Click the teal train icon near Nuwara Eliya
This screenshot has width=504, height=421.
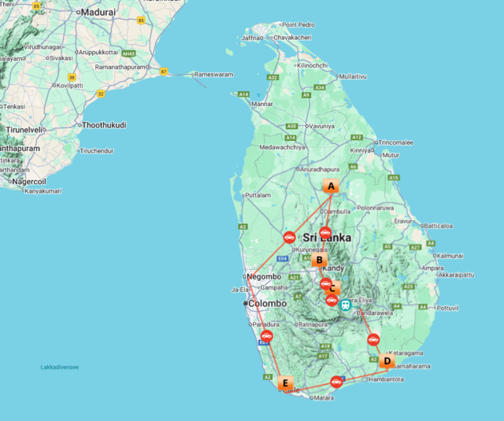pyautogui.click(x=345, y=305)
